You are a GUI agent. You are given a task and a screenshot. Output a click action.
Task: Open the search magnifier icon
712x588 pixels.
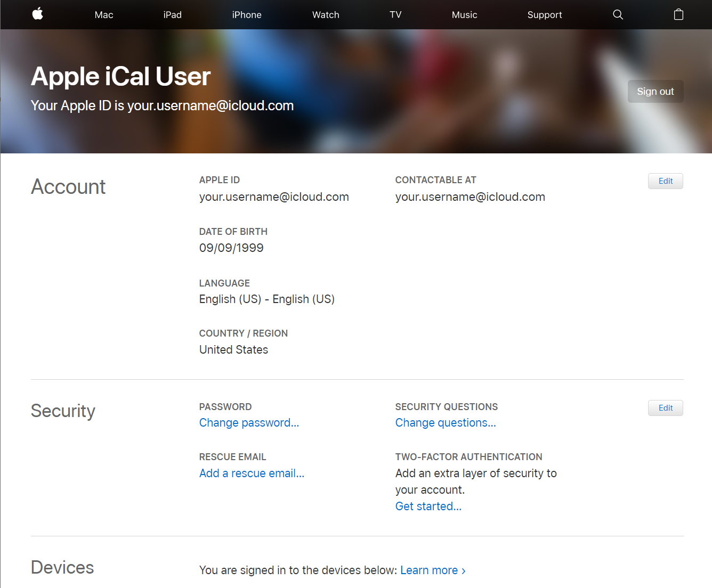(618, 14)
